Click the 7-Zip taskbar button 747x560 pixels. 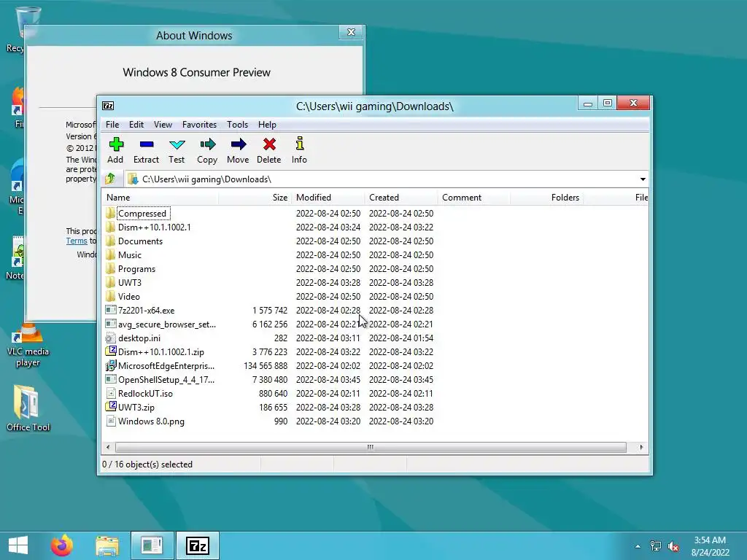pos(198,545)
